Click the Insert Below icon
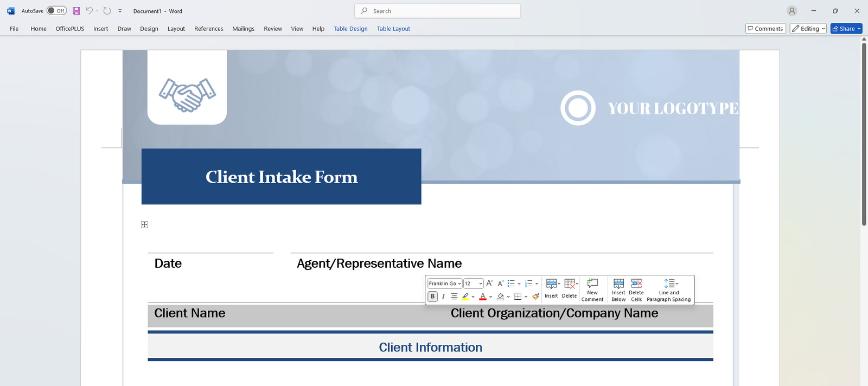This screenshot has height=386, width=868. coord(618,284)
